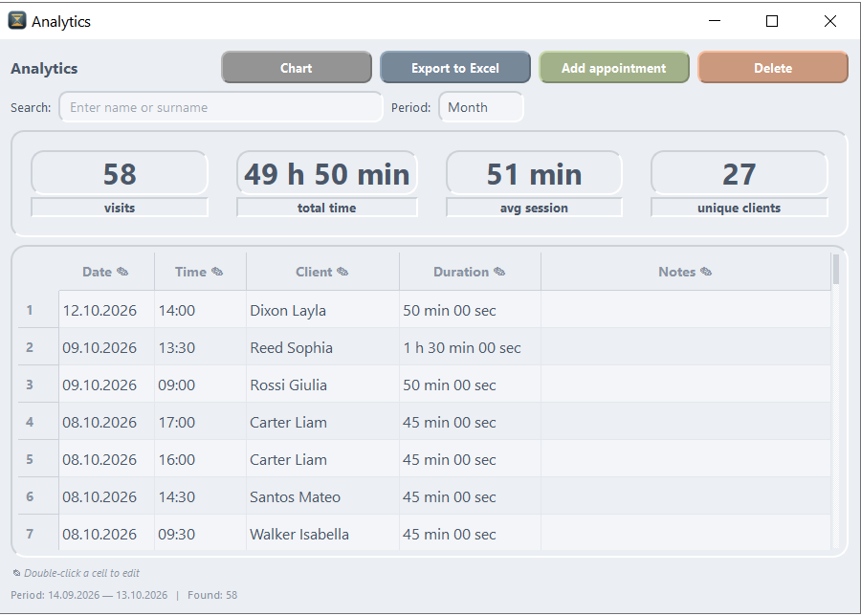Open the Chart view
The image size is (861, 616).
click(x=297, y=68)
